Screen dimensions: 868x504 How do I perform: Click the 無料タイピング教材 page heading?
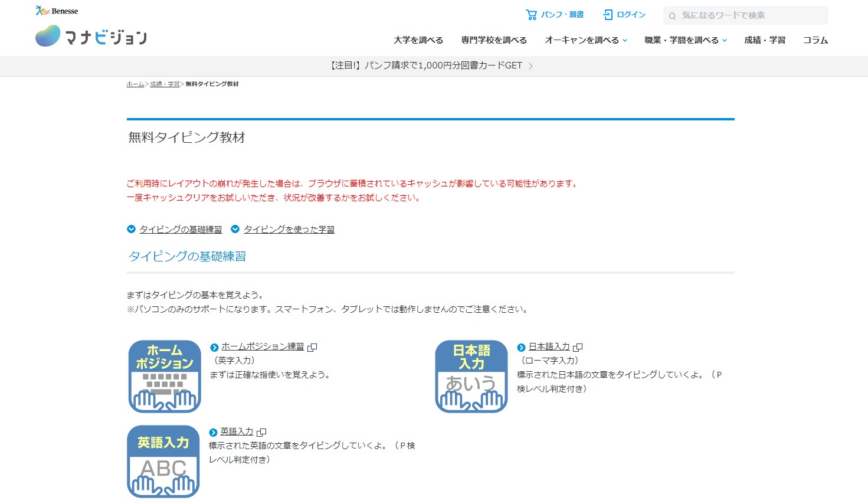[x=186, y=138]
